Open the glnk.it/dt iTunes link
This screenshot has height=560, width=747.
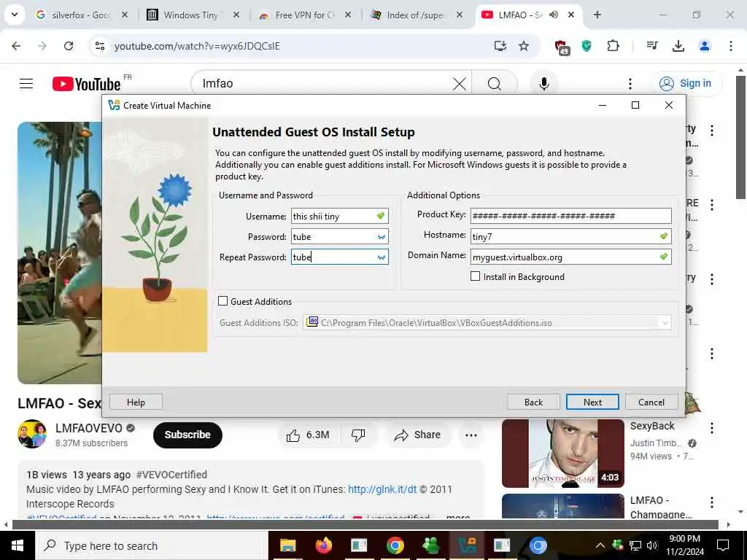[382, 489]
